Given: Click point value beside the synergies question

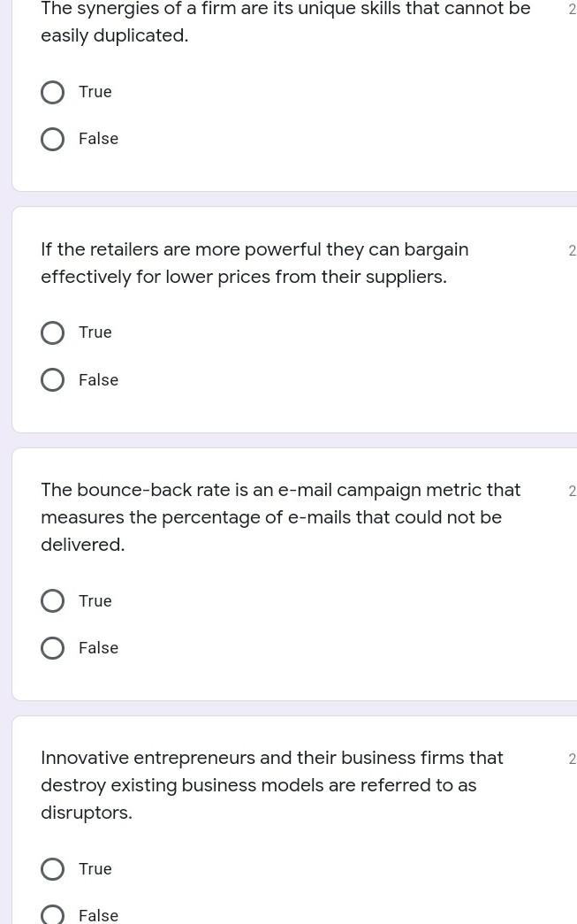Looking at the screenshot, I should (x=572, y=10).
